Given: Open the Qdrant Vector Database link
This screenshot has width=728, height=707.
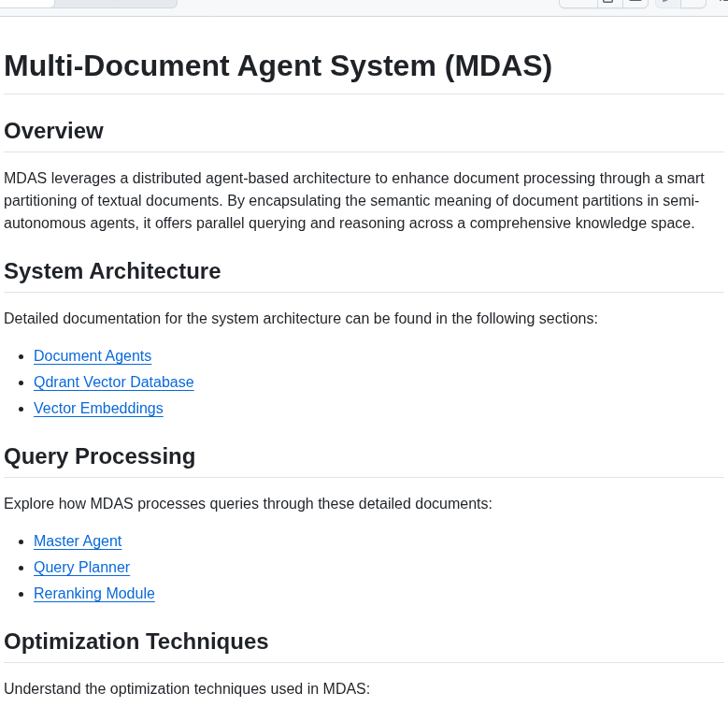Looking at the screenshot, I should tap(114, 382).
